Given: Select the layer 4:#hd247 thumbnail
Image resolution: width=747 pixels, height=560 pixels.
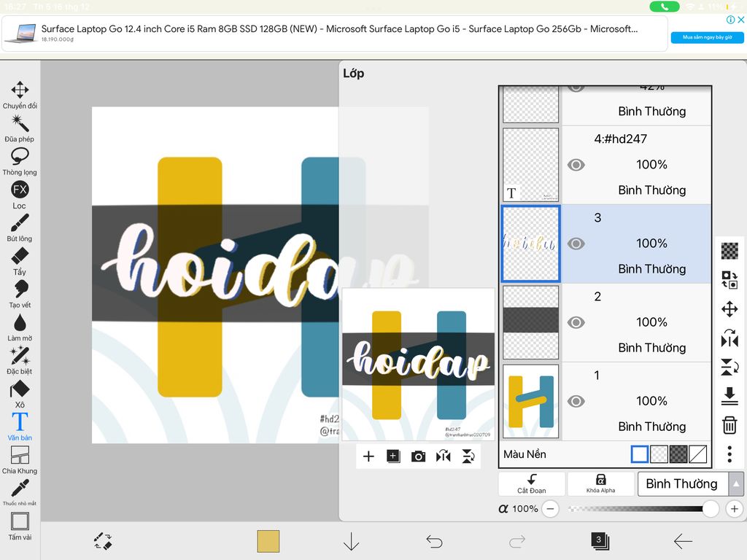Looking at the screenshot, I should tap(531, 165).
